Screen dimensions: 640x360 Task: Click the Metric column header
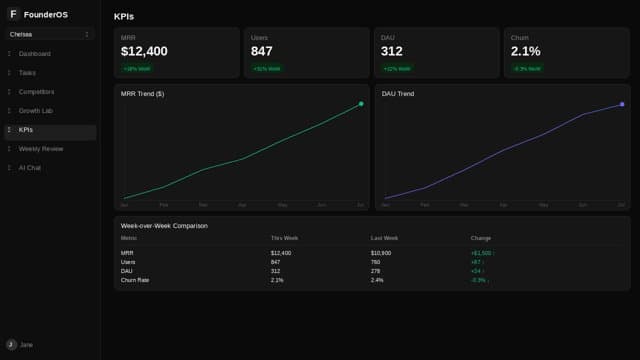(x=129, y=238)
